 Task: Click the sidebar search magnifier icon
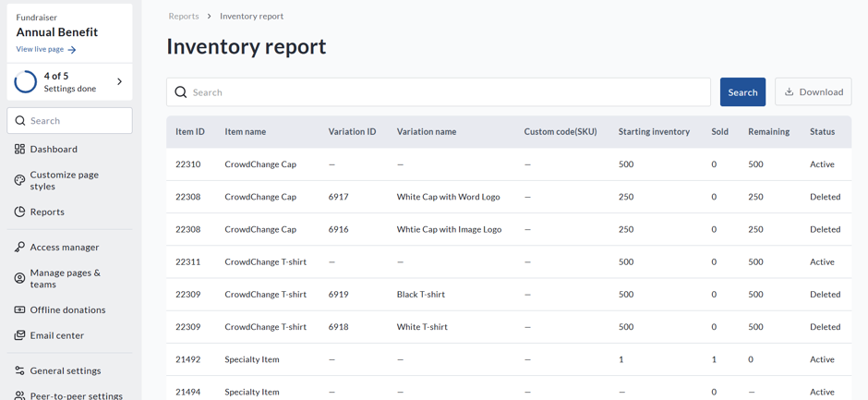pyautogui.click(x=20, y=121)
